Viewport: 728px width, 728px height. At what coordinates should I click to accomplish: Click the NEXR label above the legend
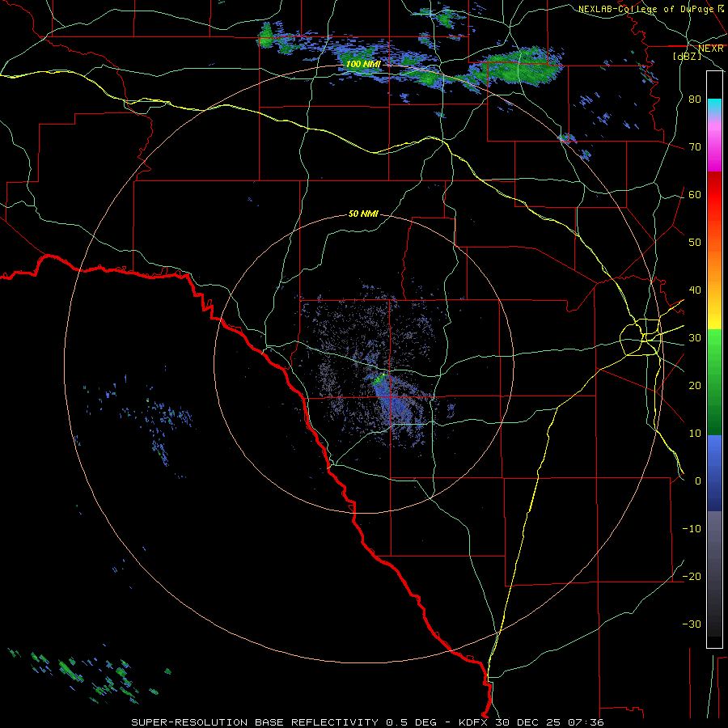(711, 49)
